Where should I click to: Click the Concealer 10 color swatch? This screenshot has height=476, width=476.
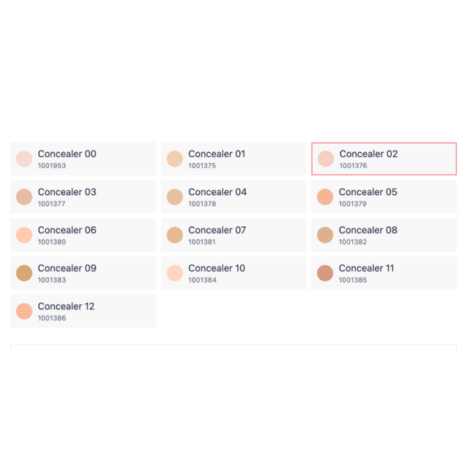pyautogui.click(x=175, y=273)
